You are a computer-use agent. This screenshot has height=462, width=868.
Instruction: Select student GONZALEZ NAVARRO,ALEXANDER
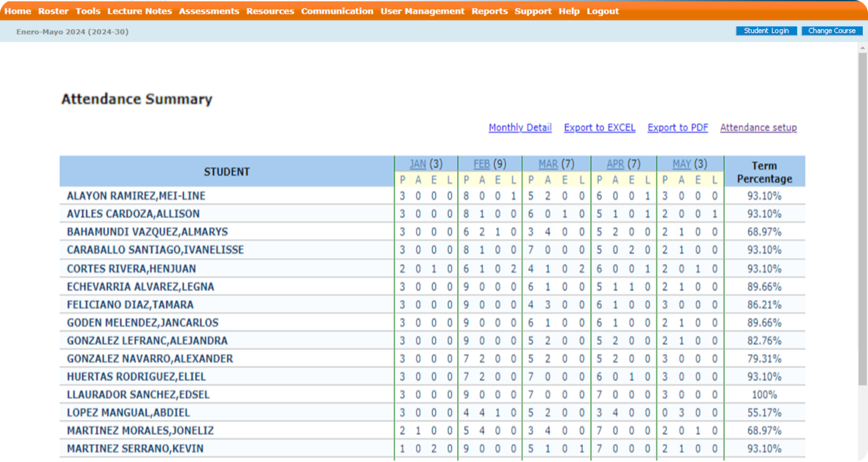click(x=150, y=358)
